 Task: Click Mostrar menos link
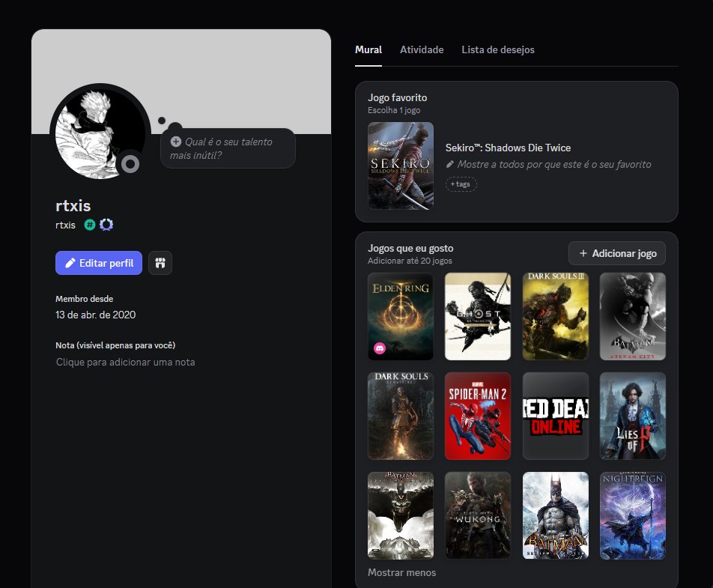coord(401,572)
